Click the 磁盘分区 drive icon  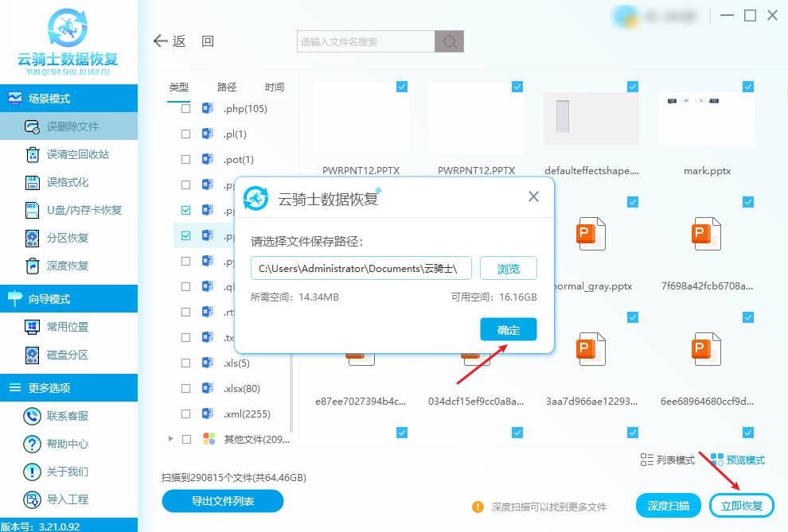[32, 355]
